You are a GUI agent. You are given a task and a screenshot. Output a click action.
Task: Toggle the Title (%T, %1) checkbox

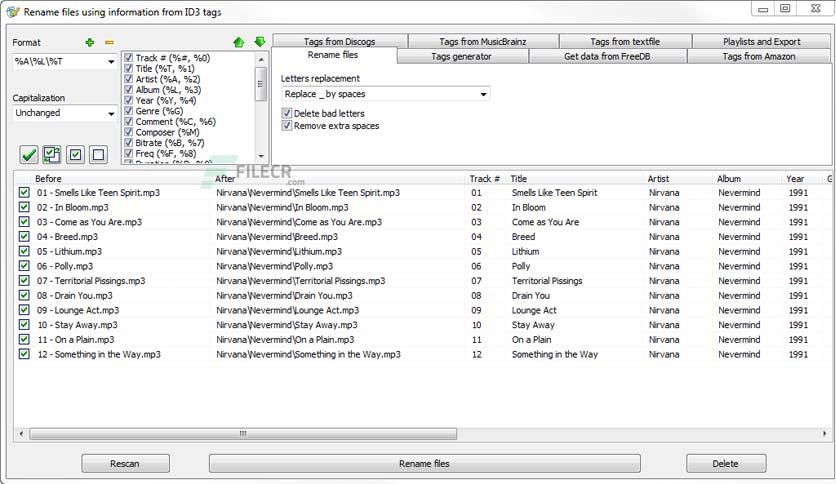pos(128,68)
